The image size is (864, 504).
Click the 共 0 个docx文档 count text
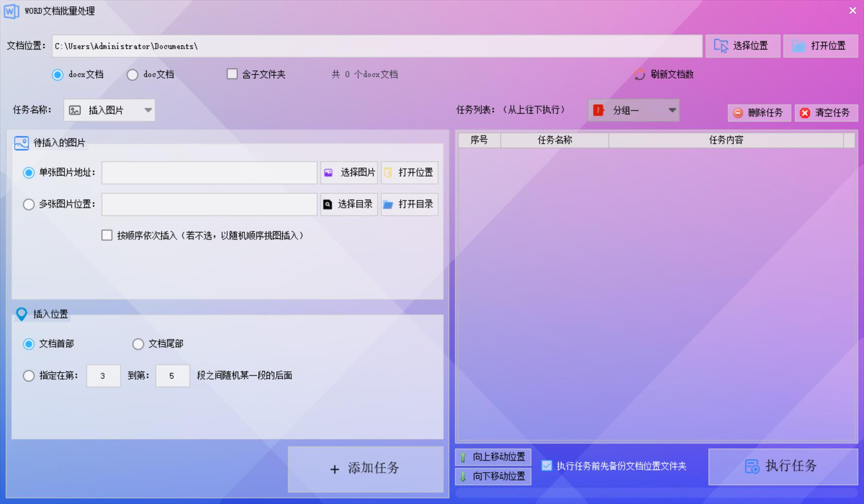click(365, 74)
